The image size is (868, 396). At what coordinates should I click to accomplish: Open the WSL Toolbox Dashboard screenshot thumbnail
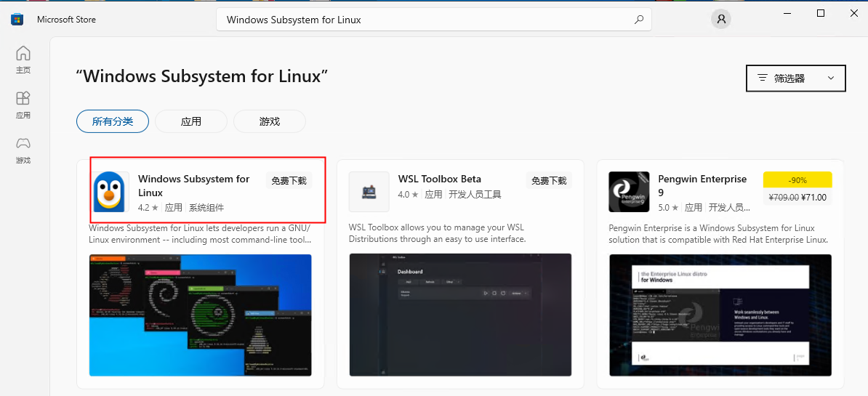click(x=460, y=315)
